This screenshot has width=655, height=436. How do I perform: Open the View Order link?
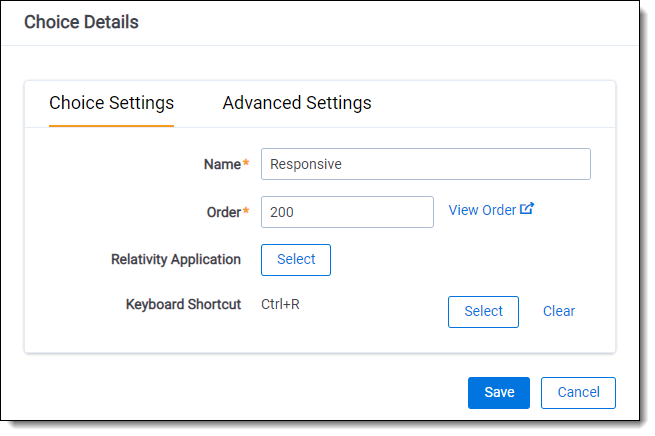click(x=481, y=210)
